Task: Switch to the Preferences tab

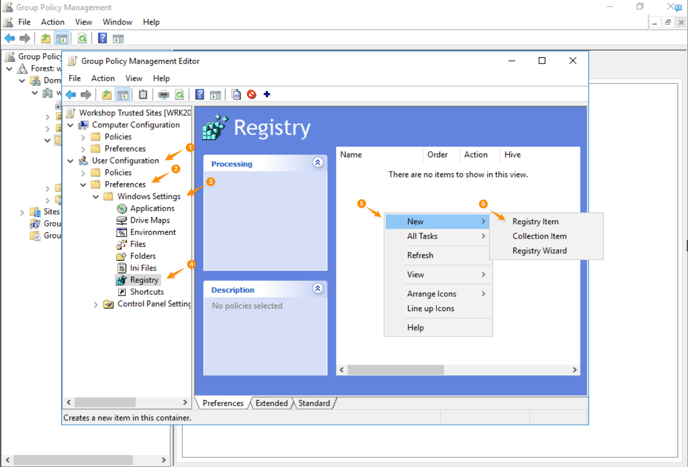Action: pyautogui.click(x=223, y=403)
